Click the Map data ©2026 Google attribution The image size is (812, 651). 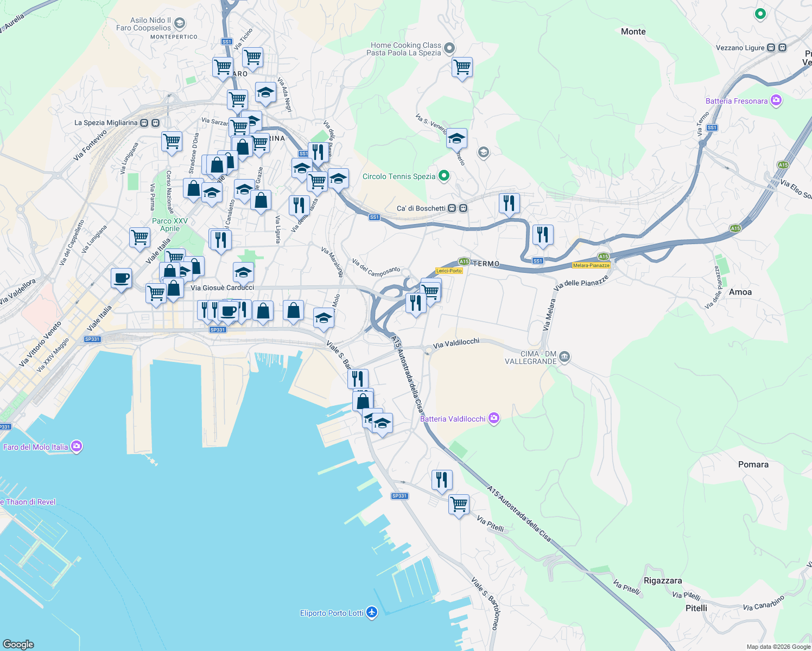click(x=778, y=647)
